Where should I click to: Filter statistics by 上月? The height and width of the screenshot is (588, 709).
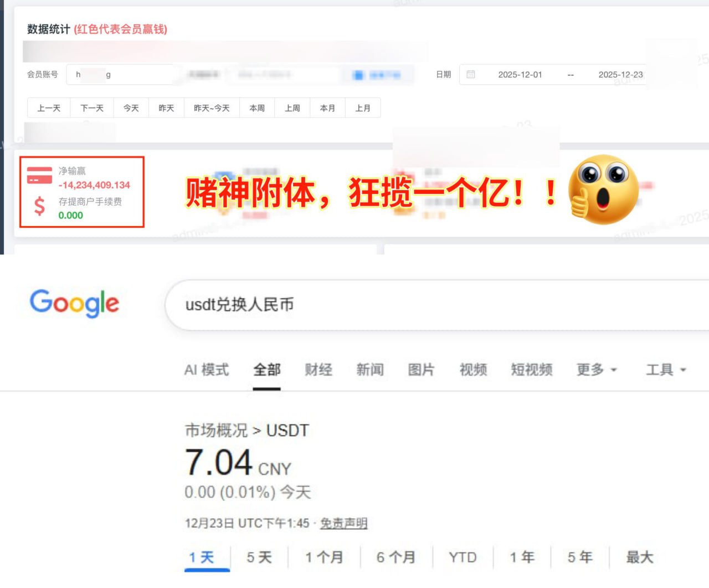click(363, 108)
